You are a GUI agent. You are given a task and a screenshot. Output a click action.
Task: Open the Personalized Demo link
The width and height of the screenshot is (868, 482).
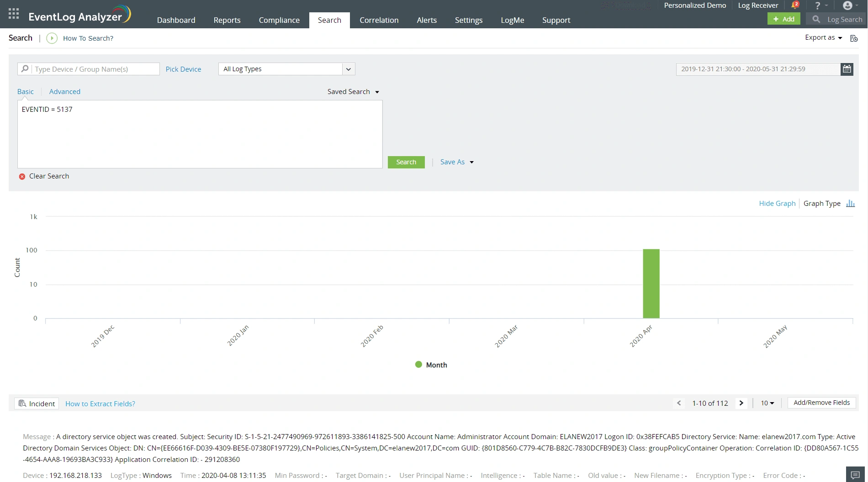click(695, 5)
